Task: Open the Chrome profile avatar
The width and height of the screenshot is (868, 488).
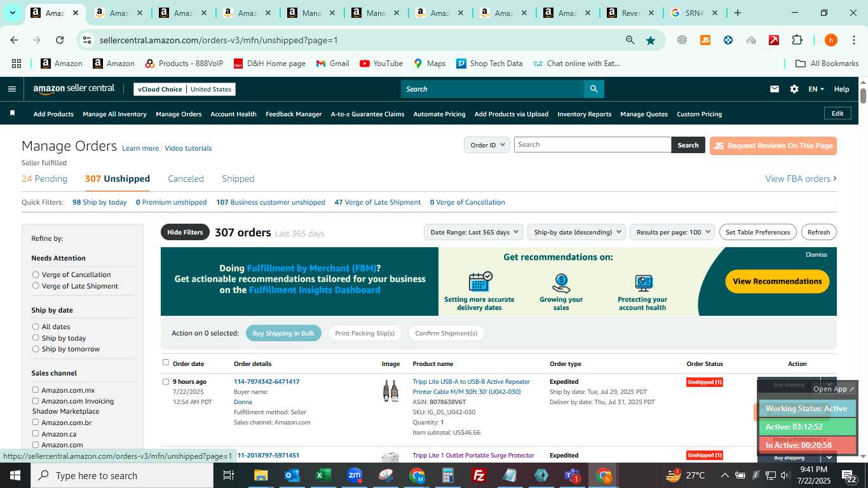Action: [x=831, y=40]
